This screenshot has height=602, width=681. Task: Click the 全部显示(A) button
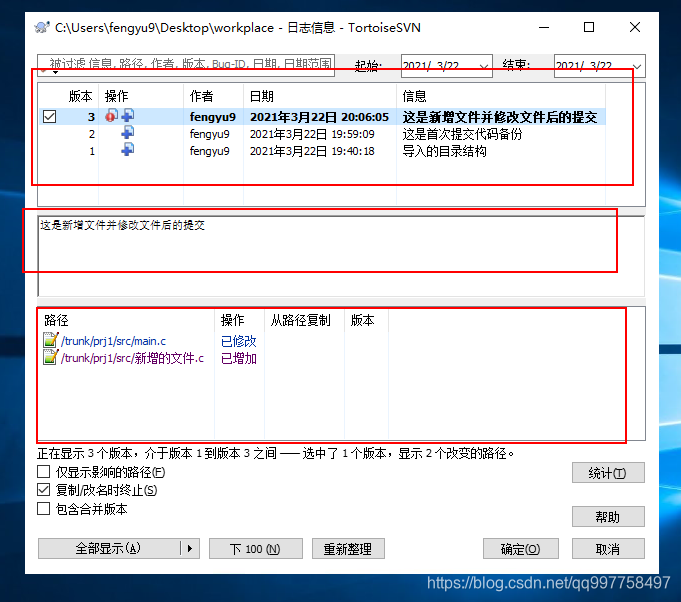tap(109, 549)
